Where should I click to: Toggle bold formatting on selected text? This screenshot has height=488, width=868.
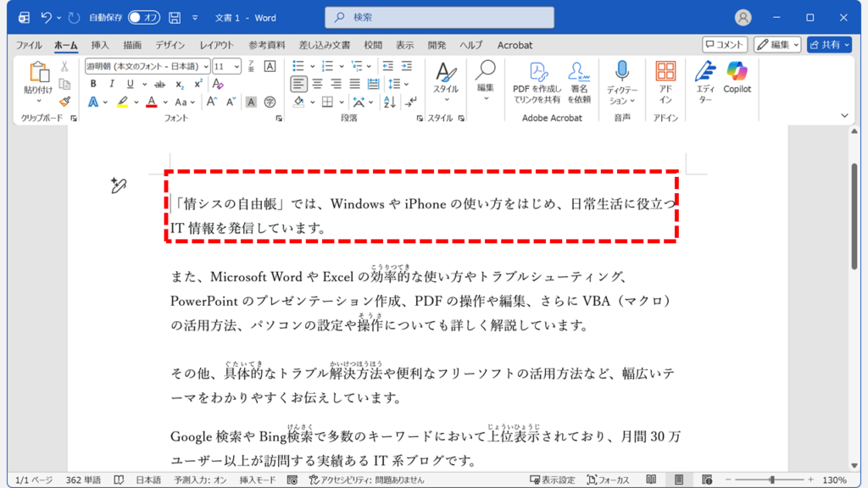coord(94,83)
